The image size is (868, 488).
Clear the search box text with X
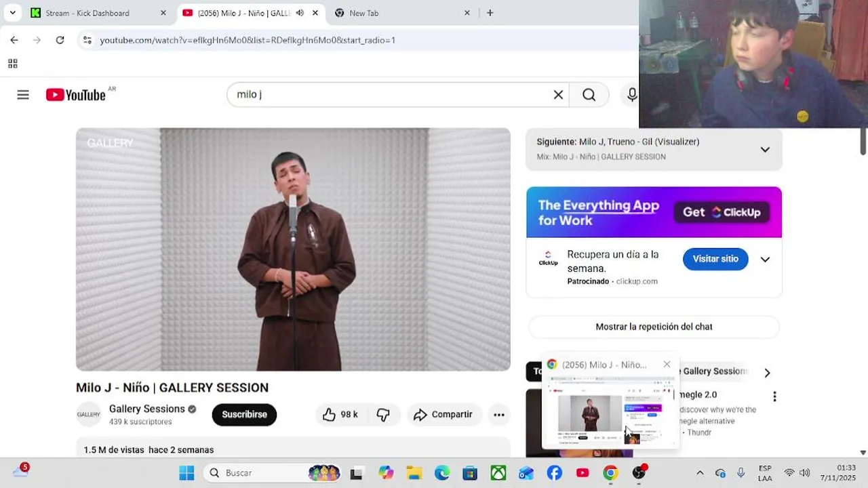558,95
